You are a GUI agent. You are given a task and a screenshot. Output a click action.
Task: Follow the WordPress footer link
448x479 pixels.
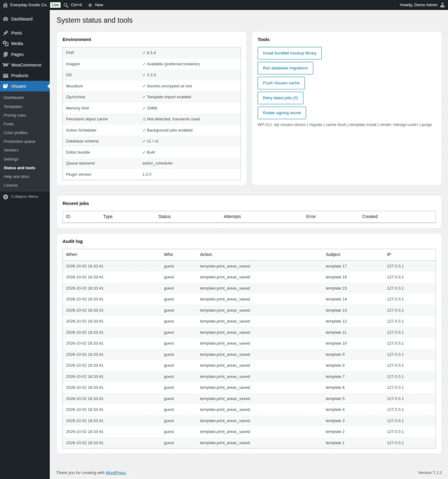click(116, 472)
